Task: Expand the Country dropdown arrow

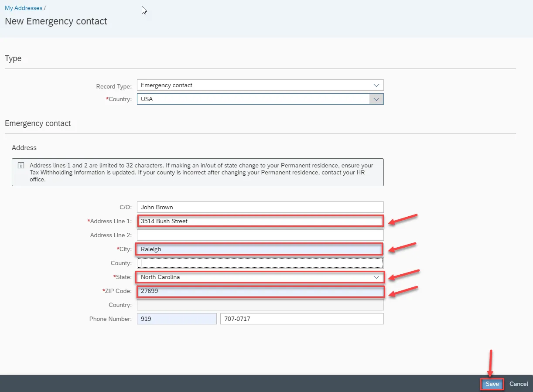Action: point(376,99)
